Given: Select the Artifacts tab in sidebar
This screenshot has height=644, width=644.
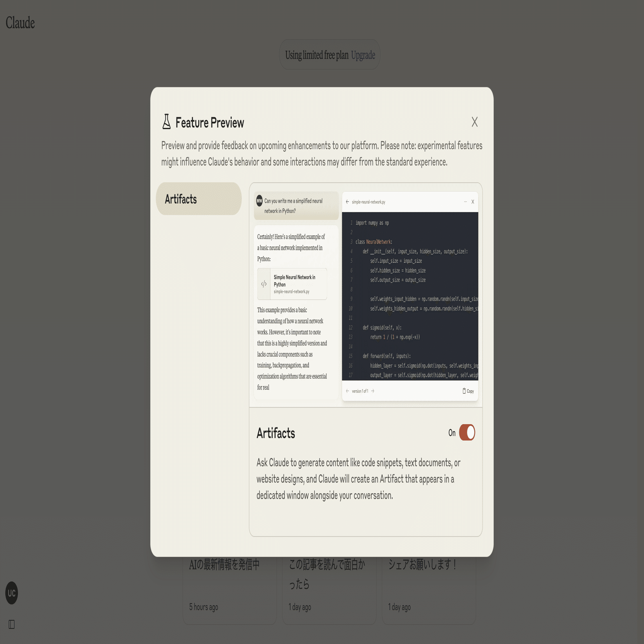Looking at the screenshot, I should pyautogui.click(x=199, y=199).
